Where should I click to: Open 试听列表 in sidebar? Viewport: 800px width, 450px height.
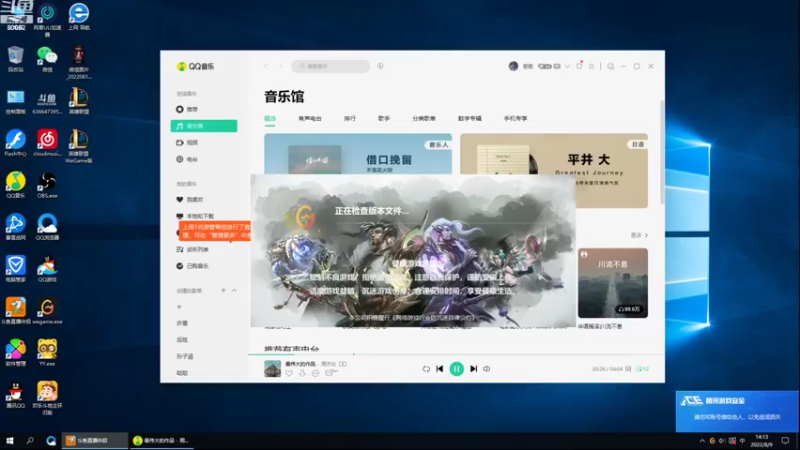click(192, 249)
